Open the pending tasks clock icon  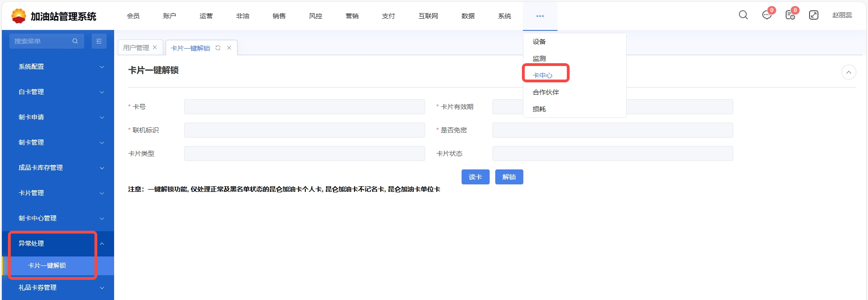click(790, 15)
